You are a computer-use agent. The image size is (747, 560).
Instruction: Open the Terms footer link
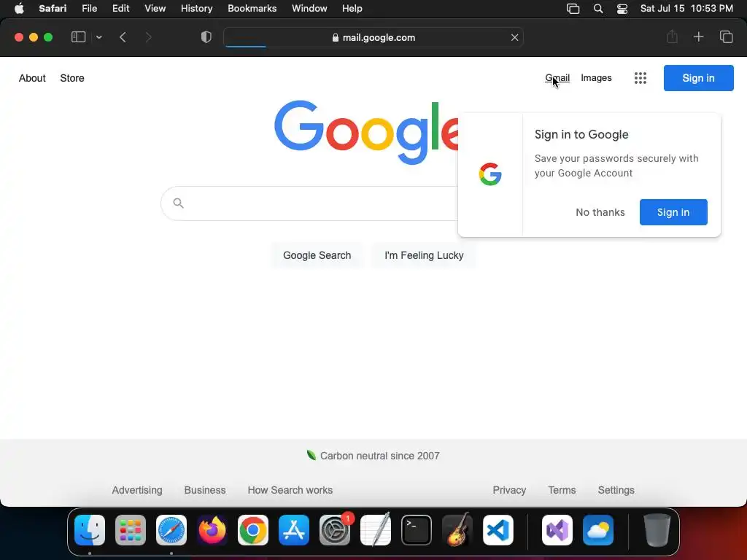(562, 490)
